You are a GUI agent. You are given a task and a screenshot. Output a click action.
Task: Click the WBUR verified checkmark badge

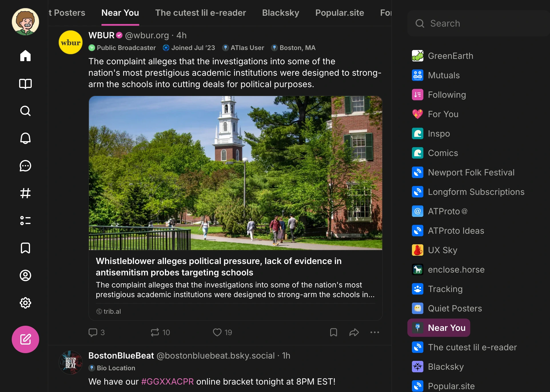[119, 35]
